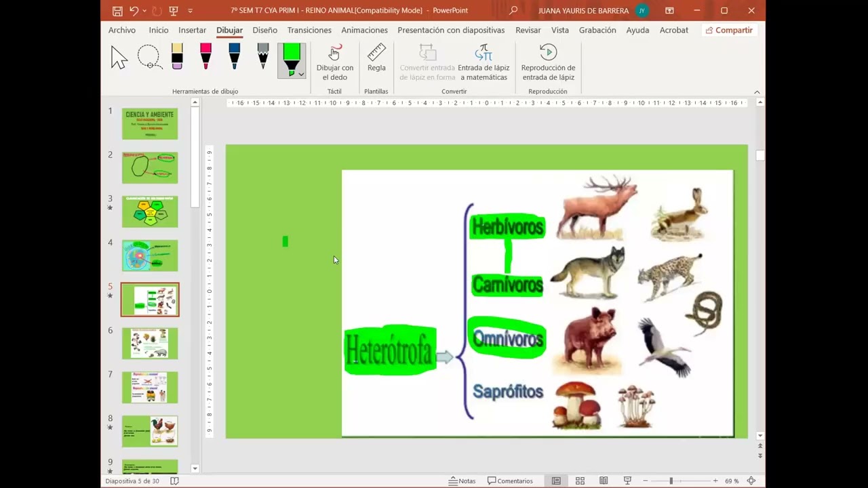Select slide 7 thumbnail
The width and height of the screenshot is (868, 488).
(150, 387)
